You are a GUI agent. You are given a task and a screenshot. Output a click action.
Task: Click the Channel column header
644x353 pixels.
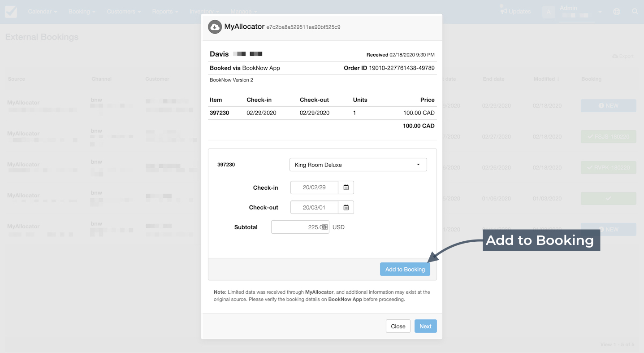point(102,79)
